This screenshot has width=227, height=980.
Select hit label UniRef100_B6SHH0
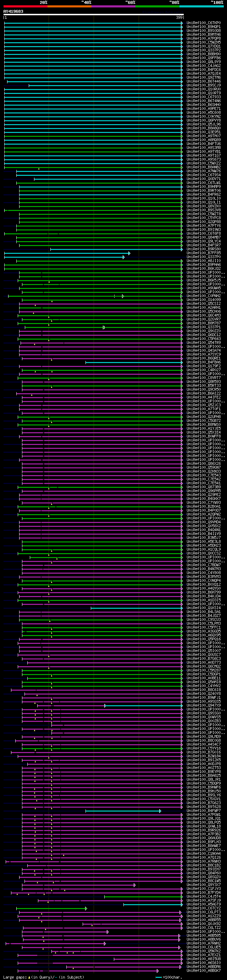pos(203,105)
